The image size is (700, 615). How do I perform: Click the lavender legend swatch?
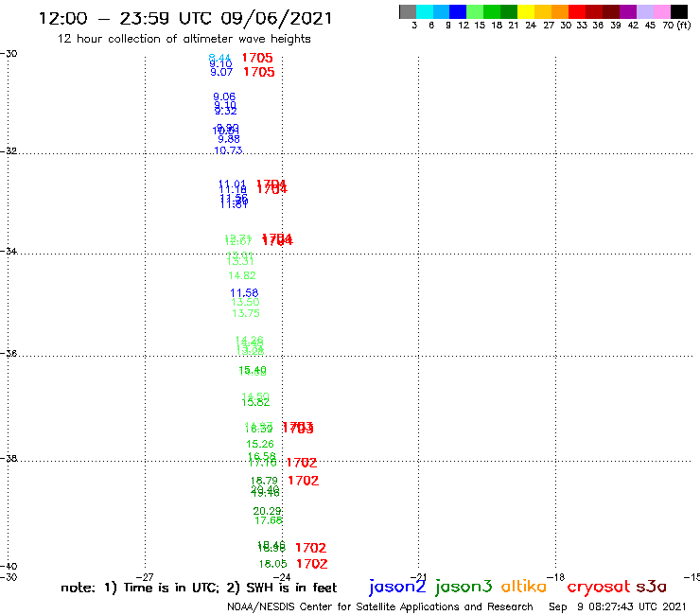click(645, 11)
